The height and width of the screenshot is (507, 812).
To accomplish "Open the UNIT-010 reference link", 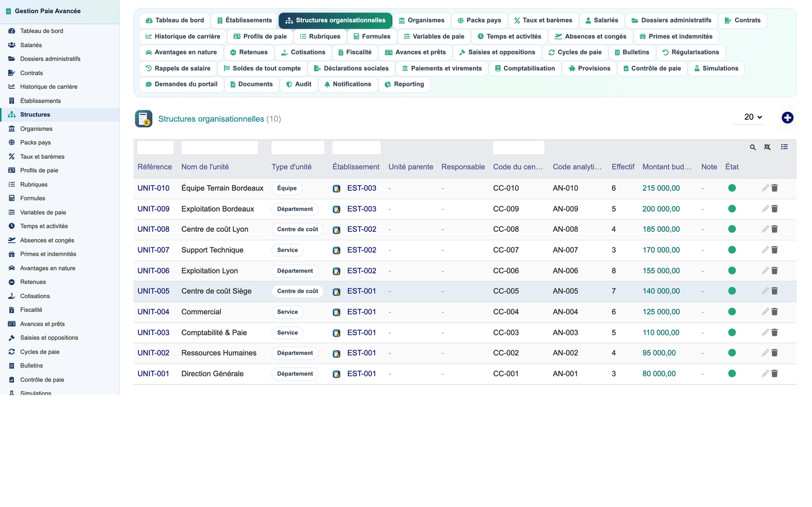I will pos(153,188).
